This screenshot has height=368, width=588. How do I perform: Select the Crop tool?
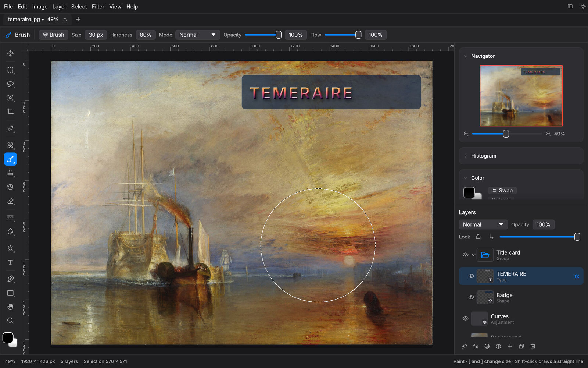point(10,112)
